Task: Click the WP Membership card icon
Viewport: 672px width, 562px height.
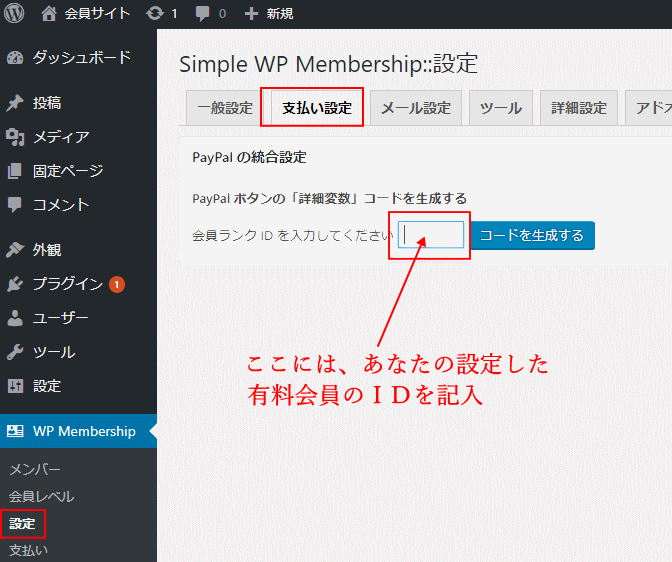Action: pos(15,431)
